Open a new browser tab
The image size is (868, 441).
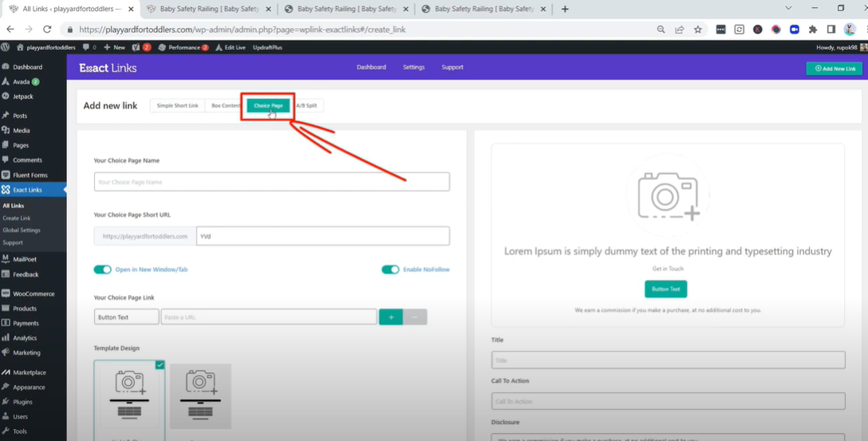pos(565,9)
